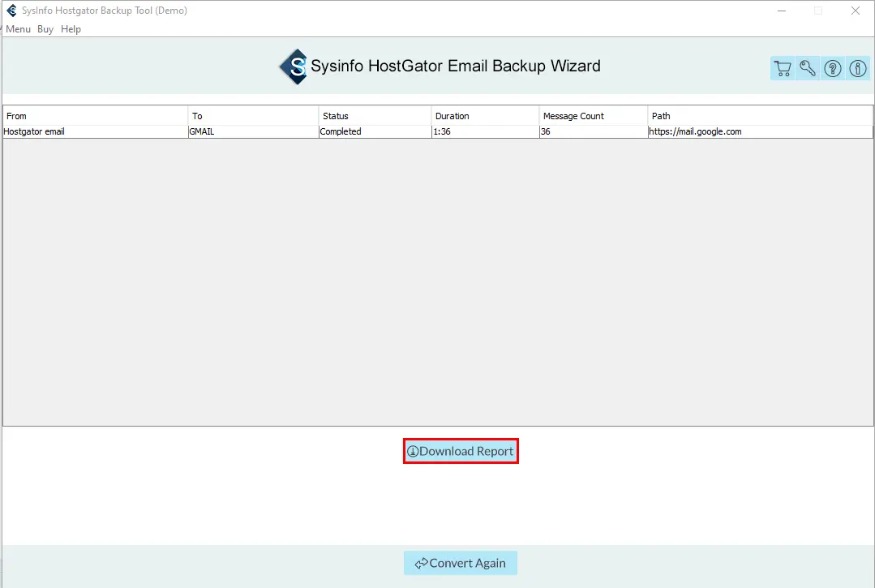875x588 pixels.
Task: Click the app icon in title bar
Action: pos(11,11)
